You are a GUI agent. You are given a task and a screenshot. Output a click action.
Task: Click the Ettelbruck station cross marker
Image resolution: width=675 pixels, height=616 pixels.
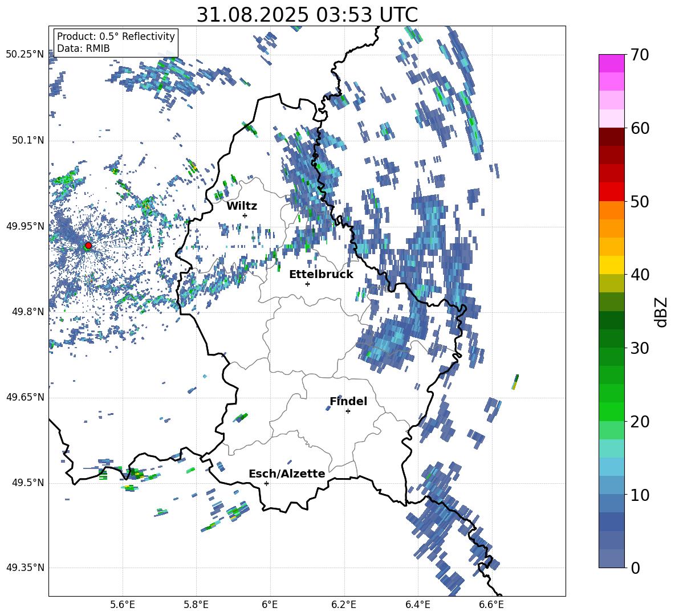pyautogui.click(x=307, y=284)
